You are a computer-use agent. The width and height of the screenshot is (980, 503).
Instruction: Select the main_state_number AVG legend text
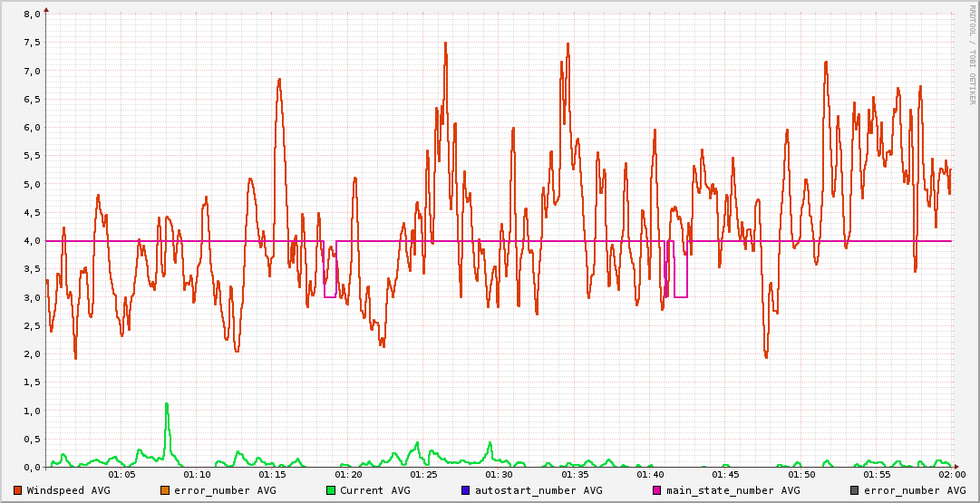pyautogui.click(x=733, y=490)
